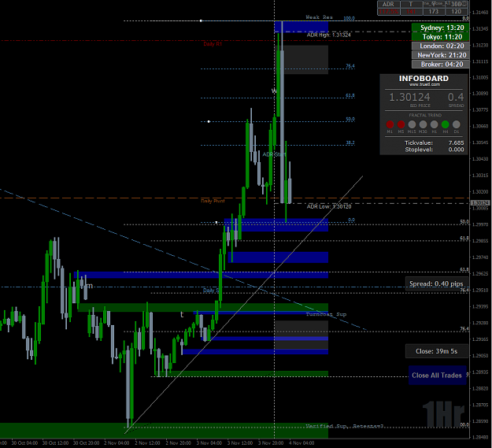Click the M15 fractal trend indicator dot

pyautogui.click(x=412, y=124)
